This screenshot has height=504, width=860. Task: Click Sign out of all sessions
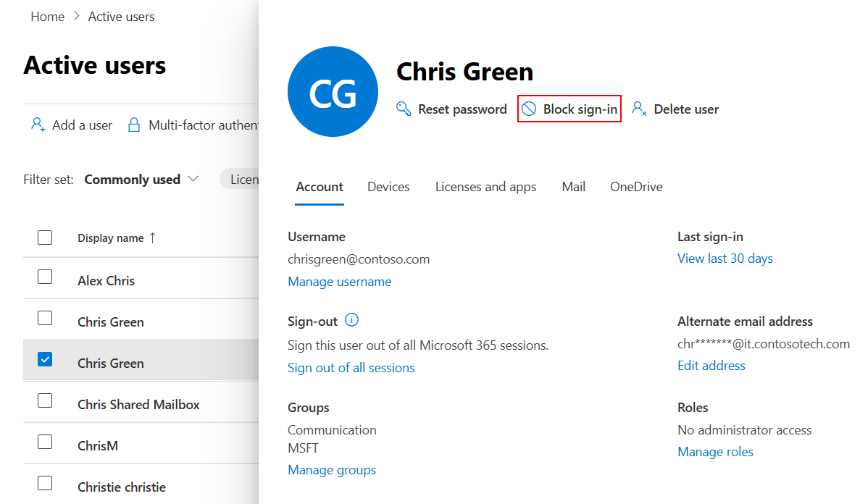click(x=351, y=367)
